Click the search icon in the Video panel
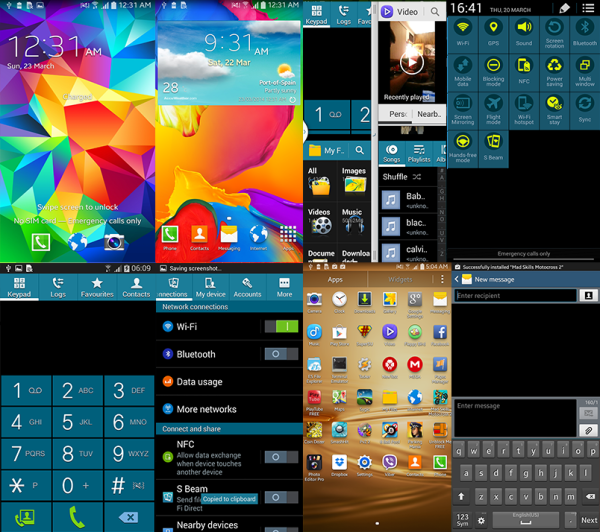600x532 pixels. pyautogui.click(x=435, y=12)
